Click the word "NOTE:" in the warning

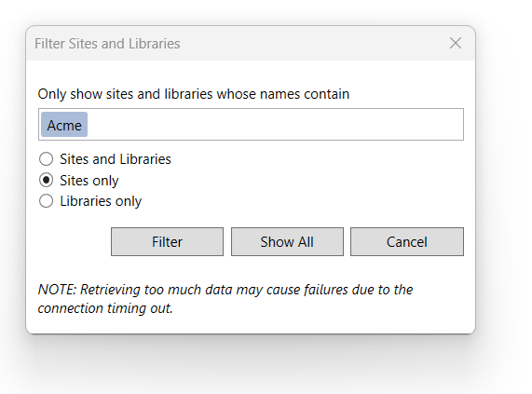click(x=58, y=290)
